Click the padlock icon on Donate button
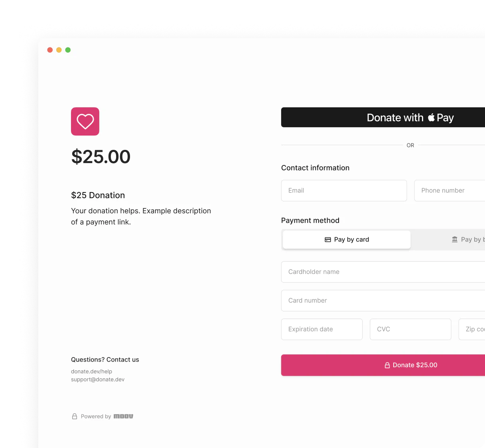485x448 pixels. click(387, 365)
